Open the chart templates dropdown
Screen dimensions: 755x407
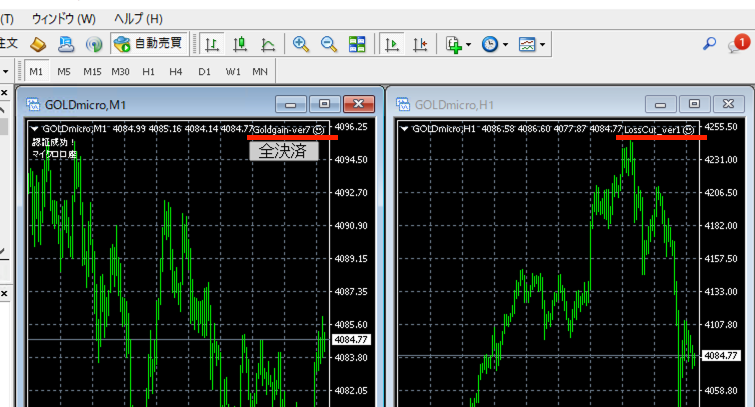532,44
